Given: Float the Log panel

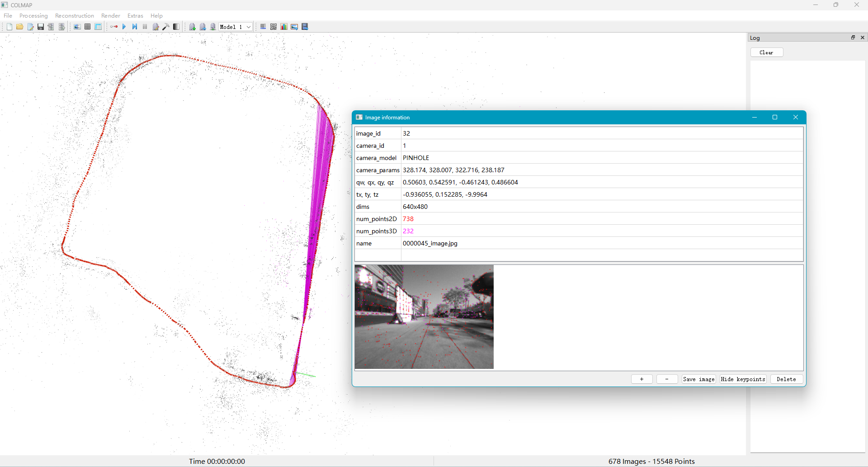Looking at the screenshot, I should pos(853,38).
